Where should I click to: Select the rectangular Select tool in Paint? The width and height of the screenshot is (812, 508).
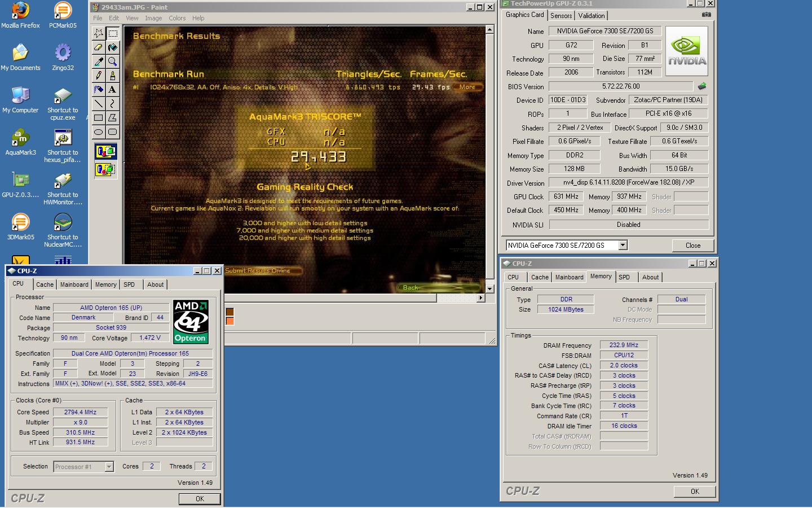(x=113, y=33)
